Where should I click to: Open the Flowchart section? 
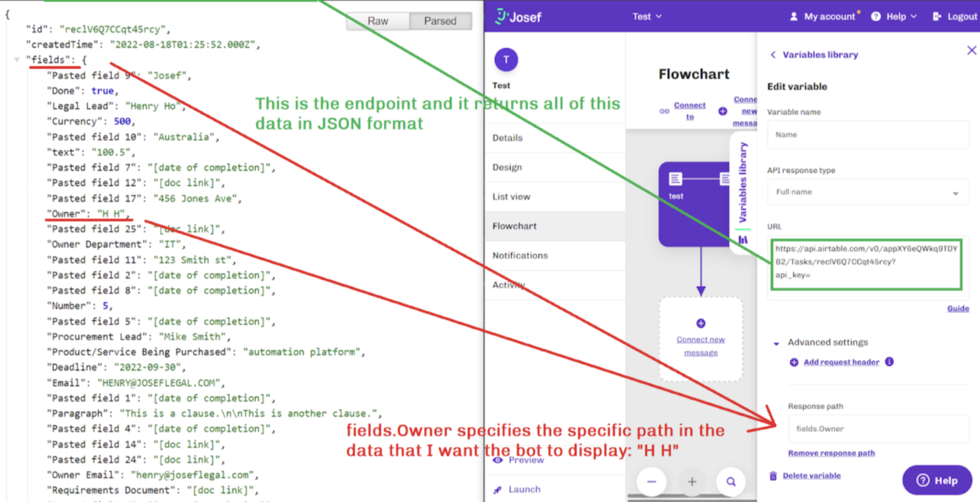[x=555, y=226]
